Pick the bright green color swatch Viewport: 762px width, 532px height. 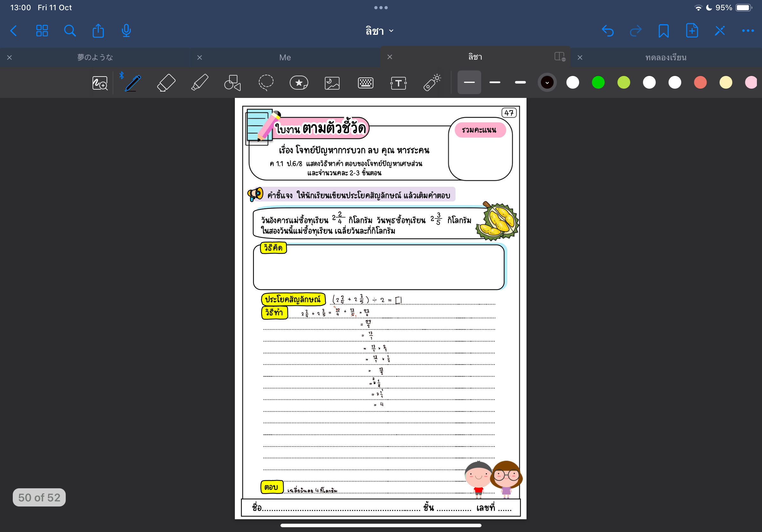[598, 83]
